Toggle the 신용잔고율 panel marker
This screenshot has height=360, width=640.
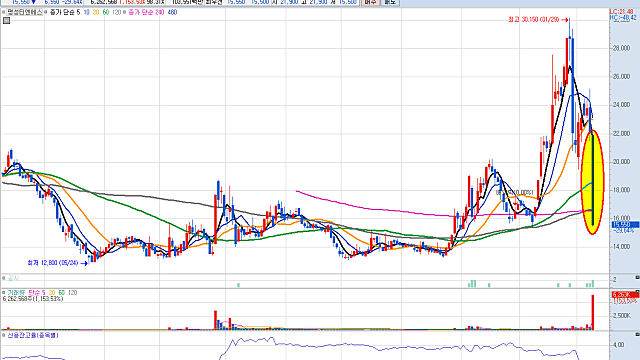point(4,335)
